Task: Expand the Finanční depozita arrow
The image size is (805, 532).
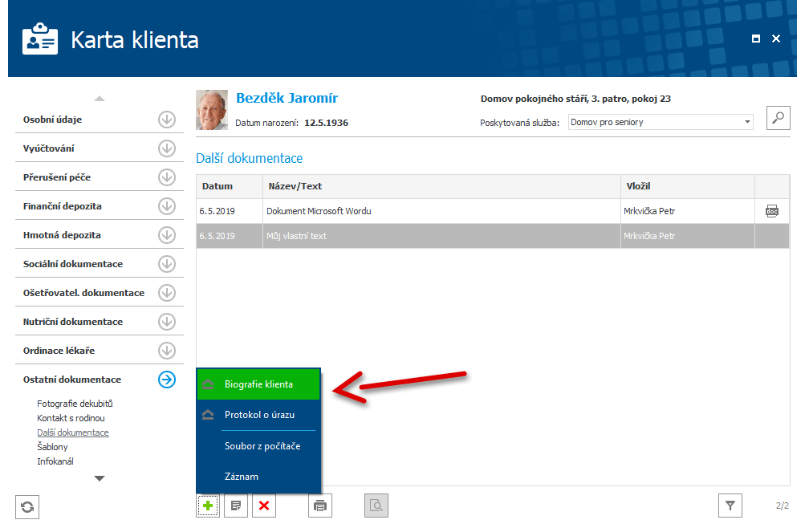Action: coord(167,206)
